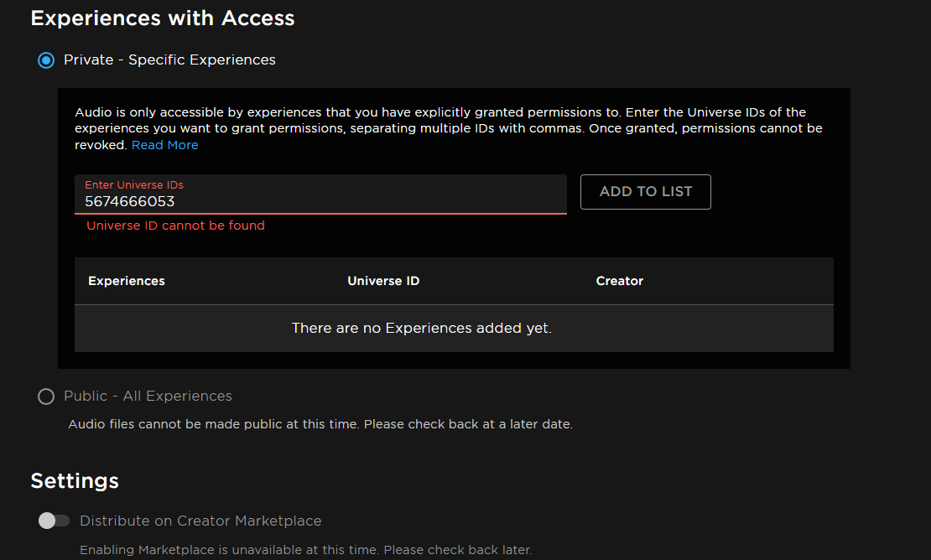Click the "Experiences with Access" heading

click(x=162, y=18)
